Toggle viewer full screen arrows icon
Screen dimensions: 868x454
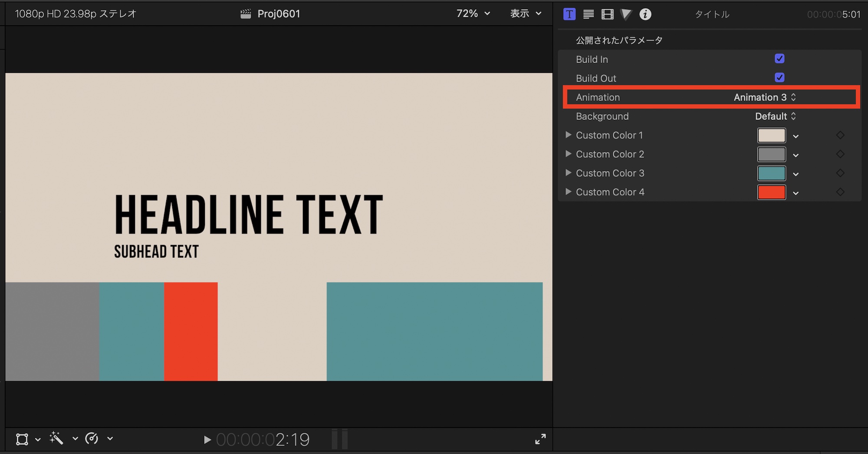540,439
